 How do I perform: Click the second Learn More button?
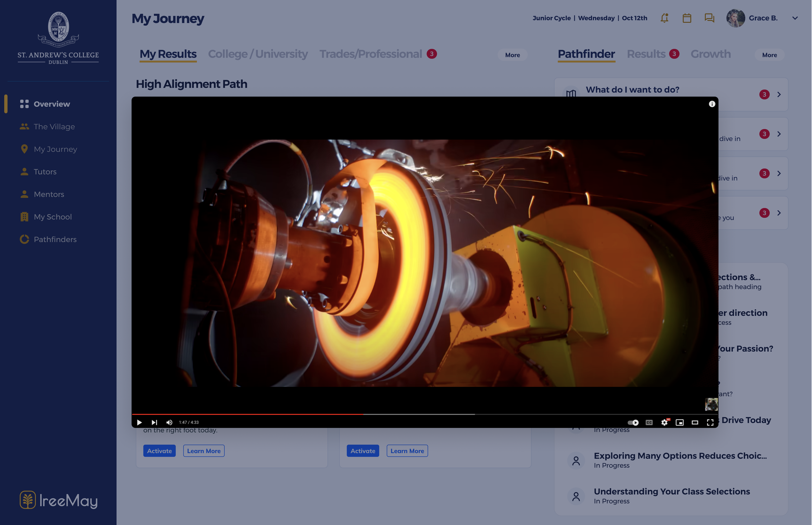(407, 451)
